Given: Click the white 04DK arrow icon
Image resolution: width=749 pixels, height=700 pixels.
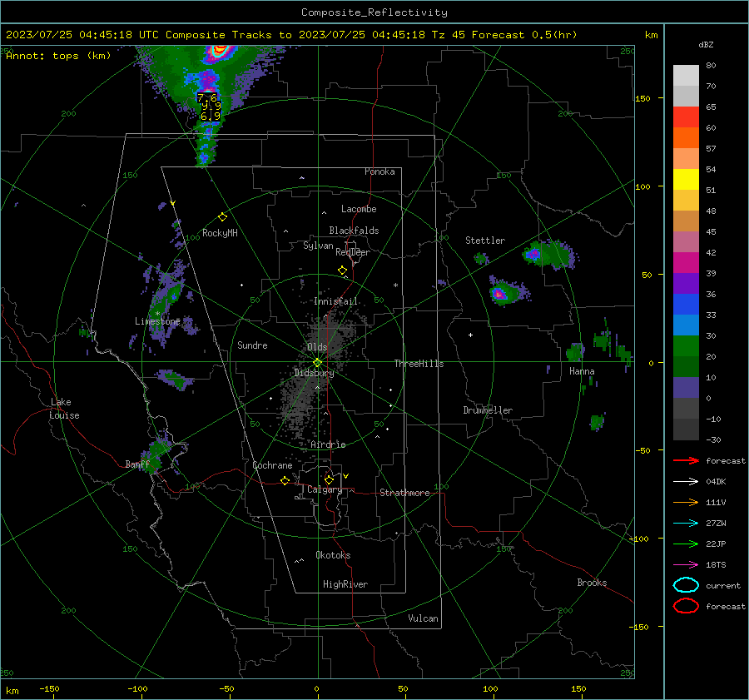Looking at the screenshot, I should point(686,482).
